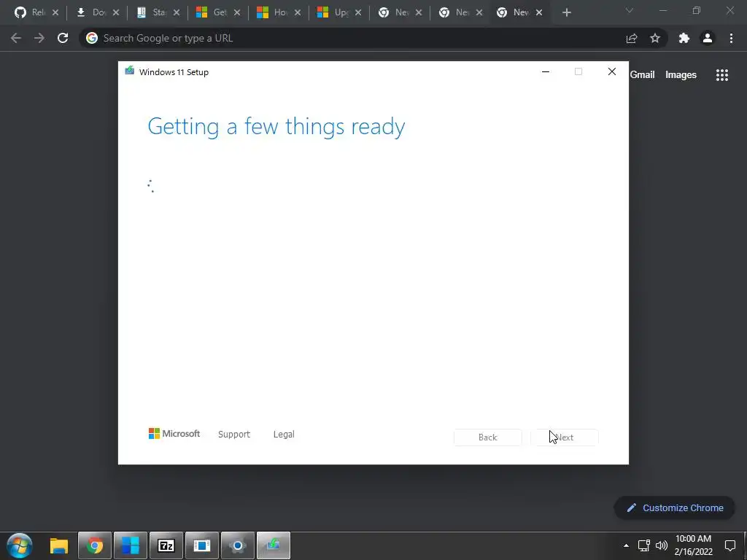Open the notification center icon
Viewport: 747px width, 560px height.
pos(729,545)
